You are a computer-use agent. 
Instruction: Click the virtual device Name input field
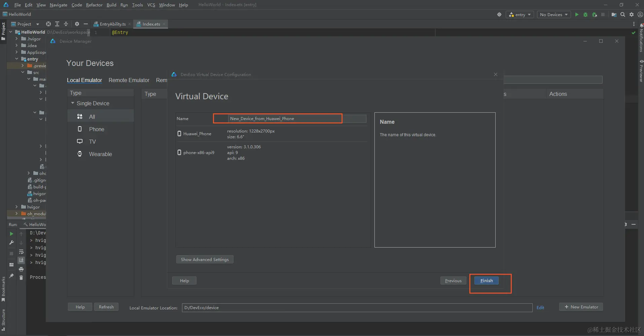tap(297, 118)
